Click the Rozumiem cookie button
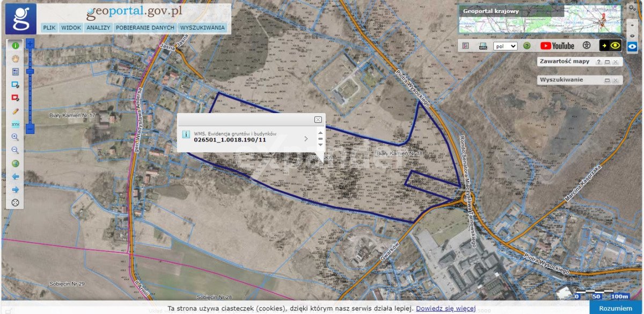 pyautogui.click(x=616, y=308)
